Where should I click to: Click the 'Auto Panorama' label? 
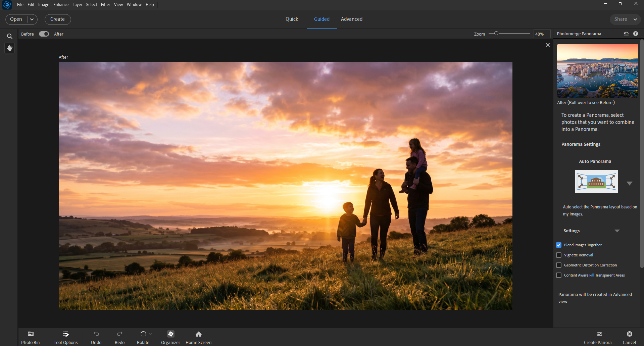595,161
